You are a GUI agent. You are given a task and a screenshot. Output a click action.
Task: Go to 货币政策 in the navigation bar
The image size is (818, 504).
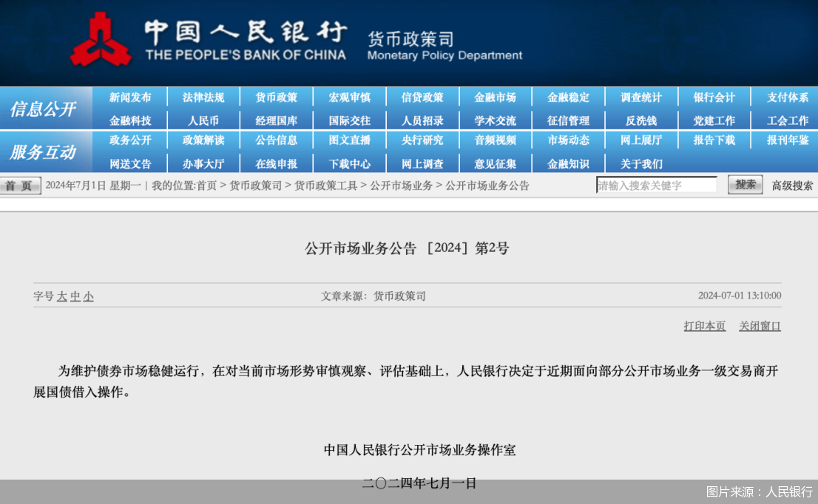(276, 98)
